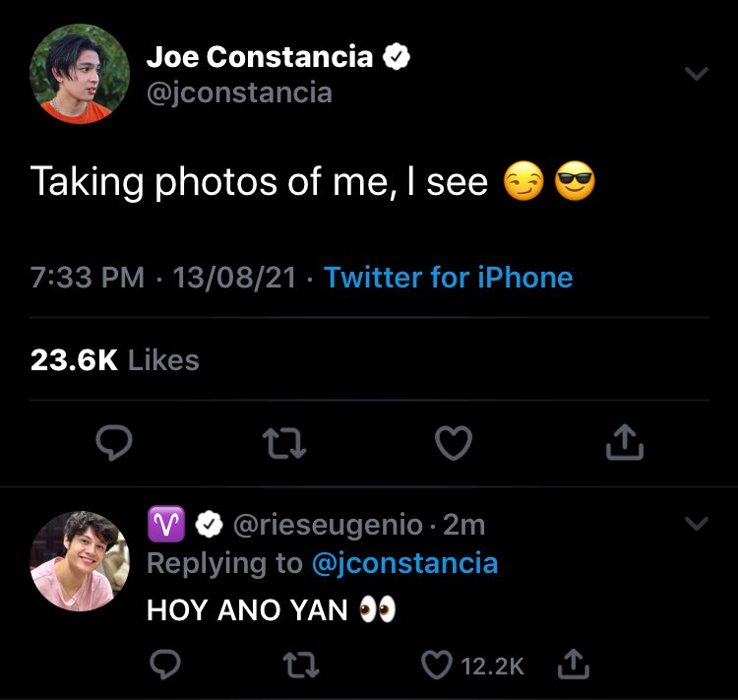
Task: Open Joe Constancia's profile picture
Action: coord(80,74)
